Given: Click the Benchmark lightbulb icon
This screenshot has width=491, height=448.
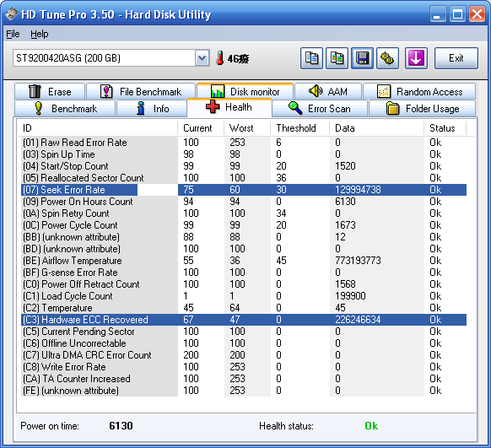Looking at the screenshot, I should [x=38, y=108].
